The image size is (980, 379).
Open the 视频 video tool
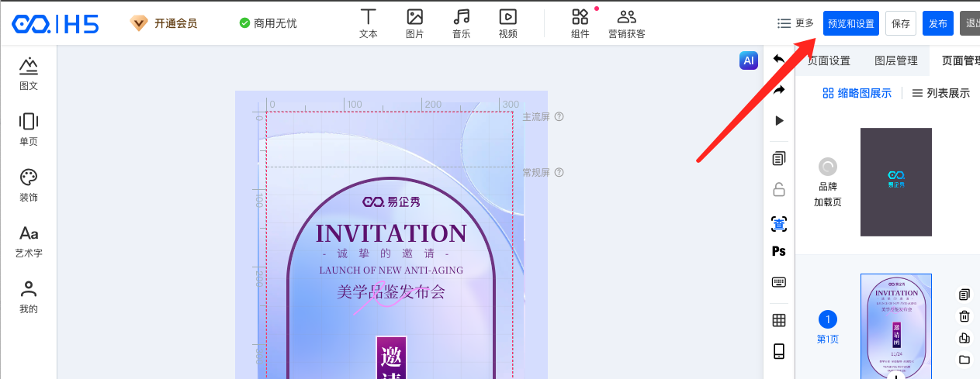tap(508, 23)
